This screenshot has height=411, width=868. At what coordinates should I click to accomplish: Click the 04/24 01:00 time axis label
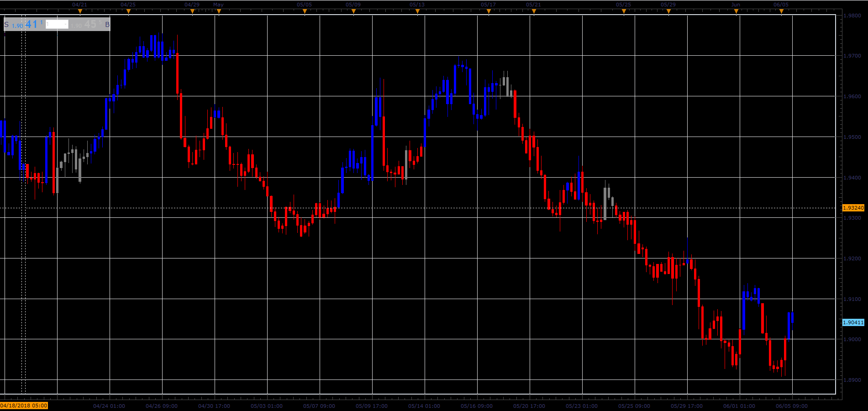coord(109,406)
